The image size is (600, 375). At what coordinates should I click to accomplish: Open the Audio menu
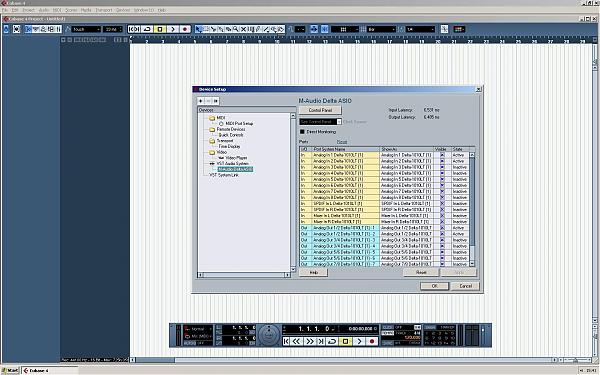pyautogui.click(x=44, y=10)
